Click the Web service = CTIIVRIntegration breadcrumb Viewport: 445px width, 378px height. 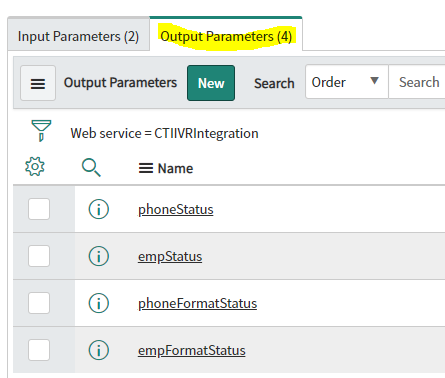[x=164, y=133]
